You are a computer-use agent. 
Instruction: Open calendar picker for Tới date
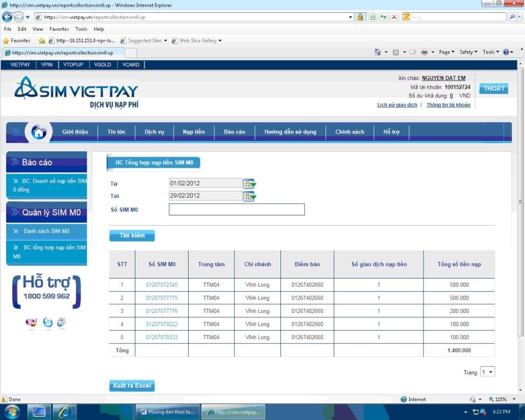pyautogui.click(x=250, y=196)
